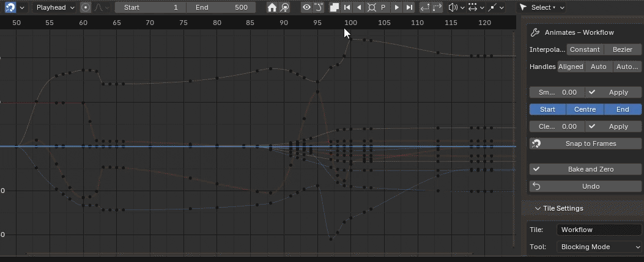
Task: Select the Centre alignment option
Action: 585,109
